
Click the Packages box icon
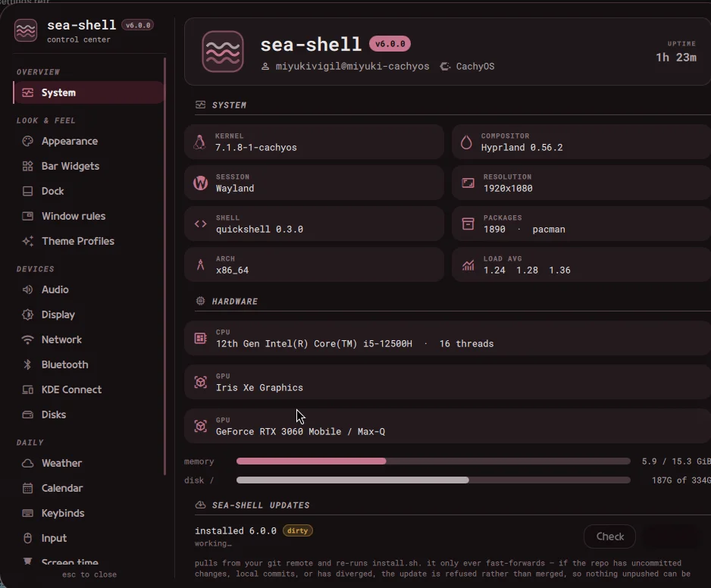coord(468,224)
